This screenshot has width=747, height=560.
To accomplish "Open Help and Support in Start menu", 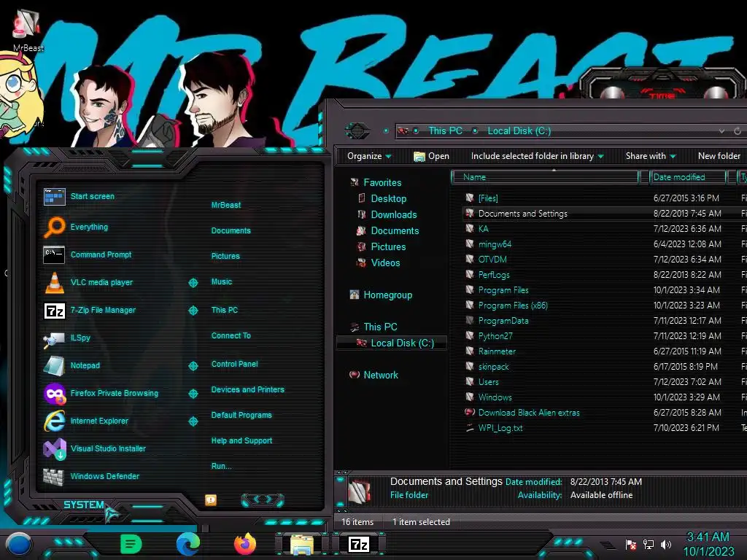I will pyautogui.click(x=241, y=441).
